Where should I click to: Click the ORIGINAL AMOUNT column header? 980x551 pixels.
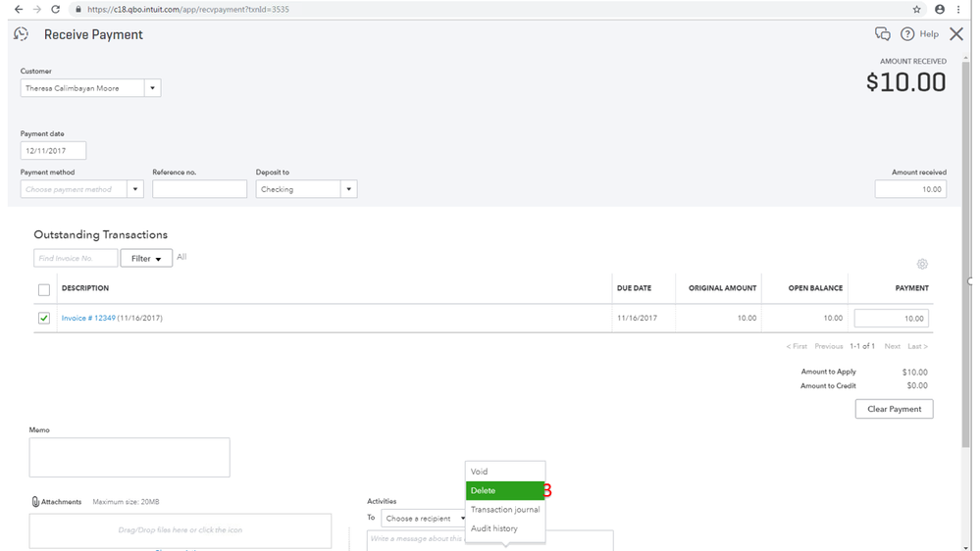pos(723,288)
